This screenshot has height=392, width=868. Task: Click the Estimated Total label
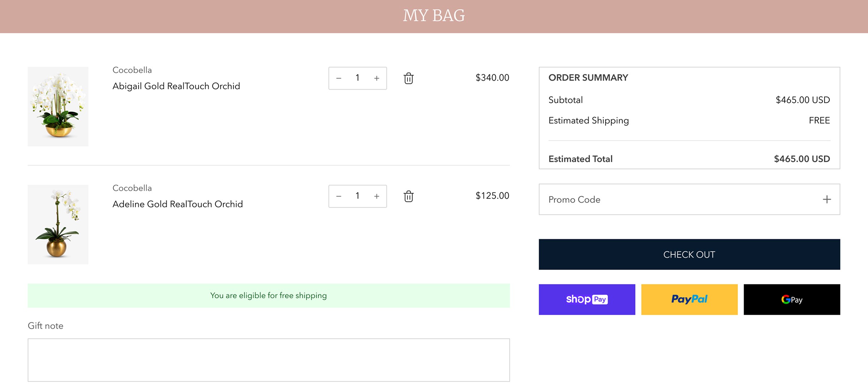[580, 159]
